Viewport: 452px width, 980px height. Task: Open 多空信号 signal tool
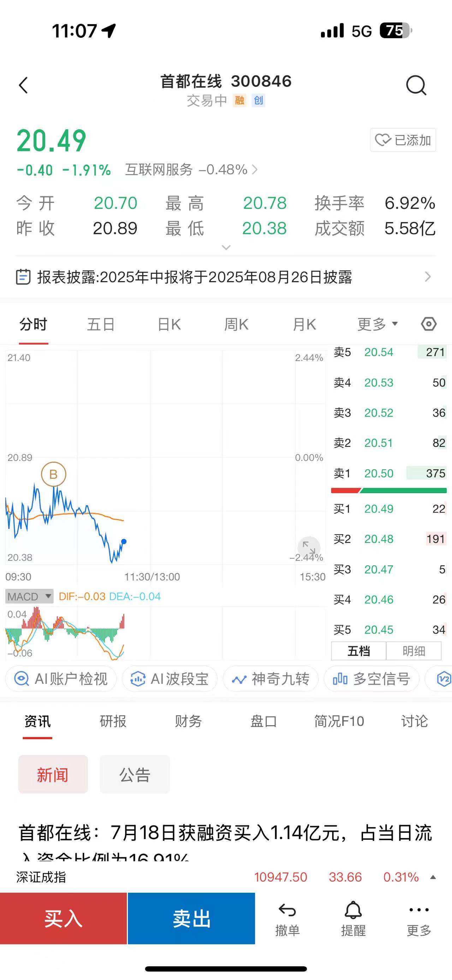[371, 679]
